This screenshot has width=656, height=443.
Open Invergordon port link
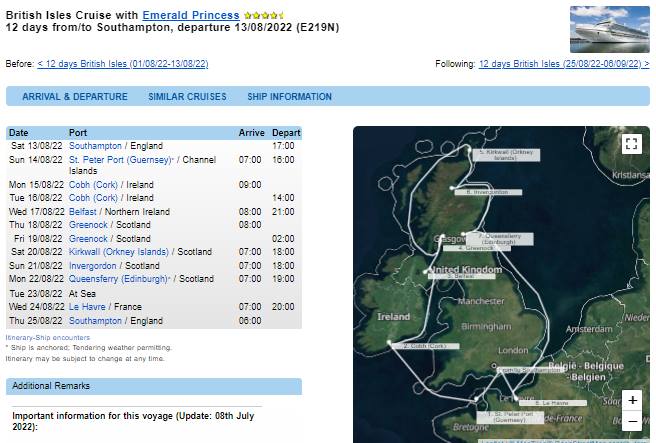(x=92, y=266)
